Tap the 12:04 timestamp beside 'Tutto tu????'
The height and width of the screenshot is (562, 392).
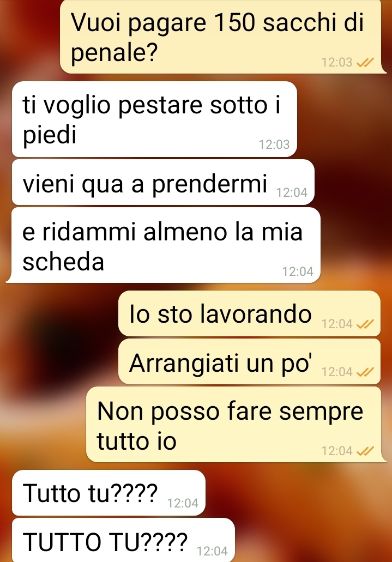coord(183,503)
